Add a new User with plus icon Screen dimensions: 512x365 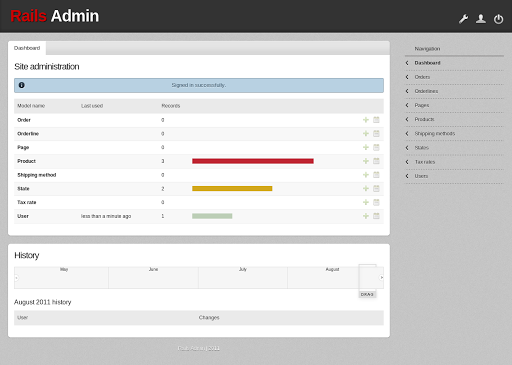tap(366, 216)
